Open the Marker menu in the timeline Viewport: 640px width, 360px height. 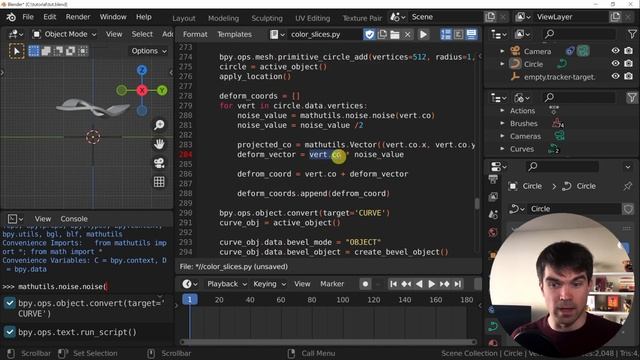click(x=332, y=284)
